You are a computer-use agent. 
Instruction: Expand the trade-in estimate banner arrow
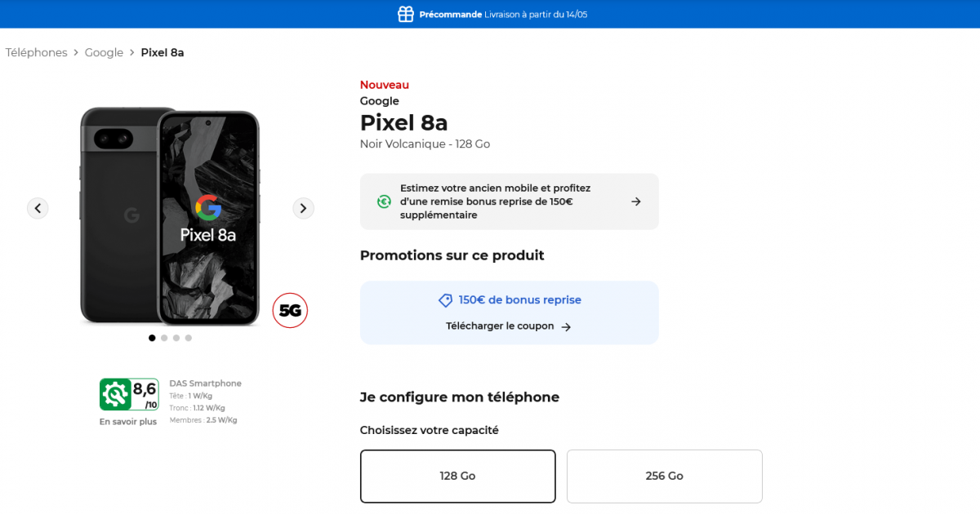coord(636,202)
